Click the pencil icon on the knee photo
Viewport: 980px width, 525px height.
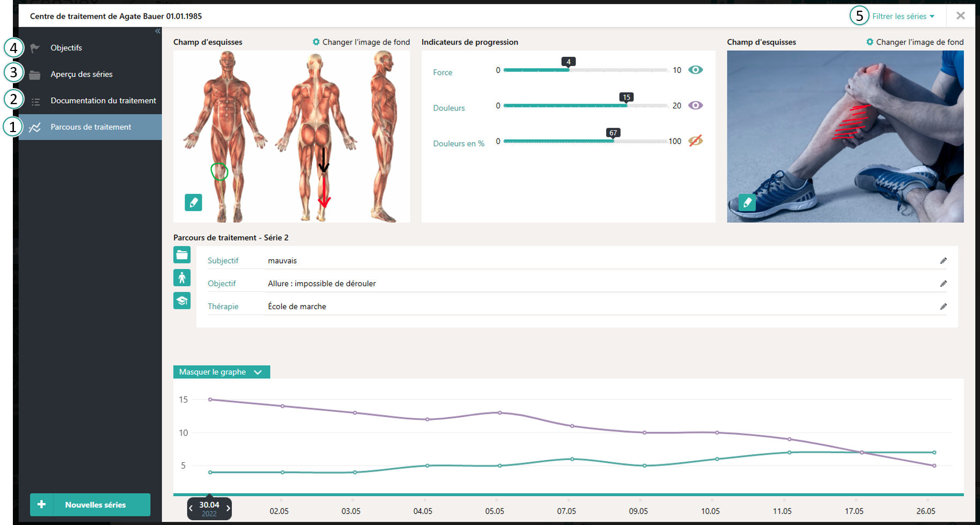(x=747, y=202)
